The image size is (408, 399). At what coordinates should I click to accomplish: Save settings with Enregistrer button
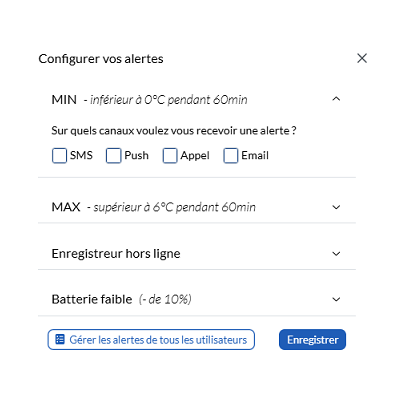pos(312,340)
